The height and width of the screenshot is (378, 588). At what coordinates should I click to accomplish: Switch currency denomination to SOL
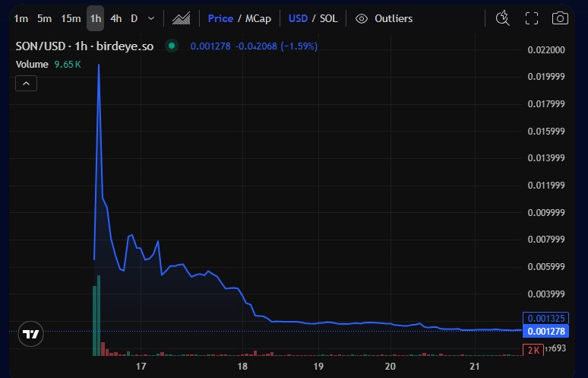tap(328, 18)
